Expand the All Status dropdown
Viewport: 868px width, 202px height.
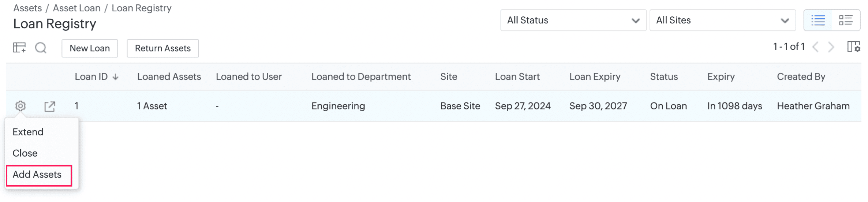coord(573,20)
